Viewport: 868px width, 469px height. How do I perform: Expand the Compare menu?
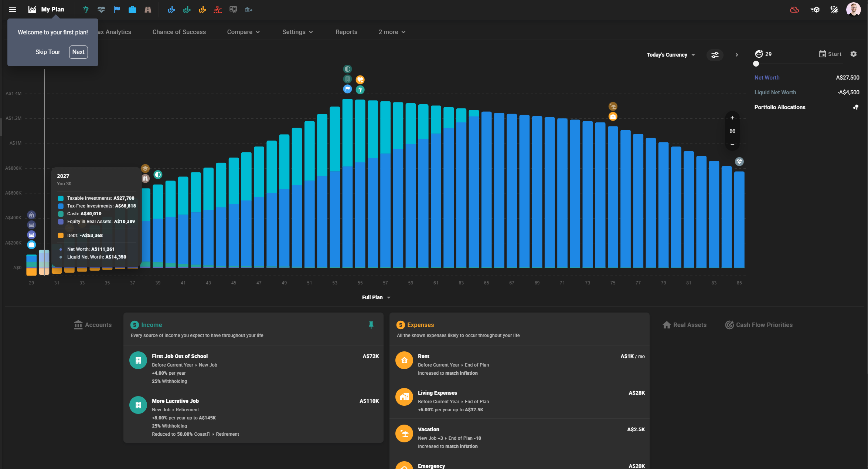(x=243, y=32)
